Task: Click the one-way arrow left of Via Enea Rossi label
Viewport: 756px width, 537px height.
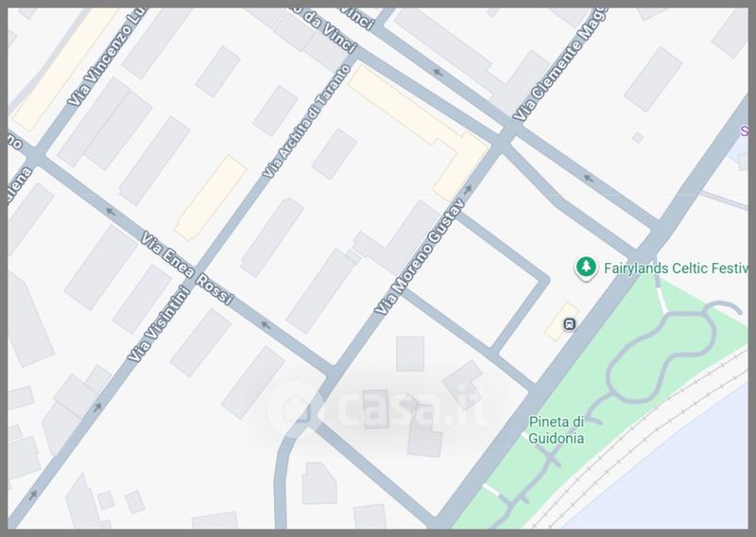Action: click(x=111, y=212)
